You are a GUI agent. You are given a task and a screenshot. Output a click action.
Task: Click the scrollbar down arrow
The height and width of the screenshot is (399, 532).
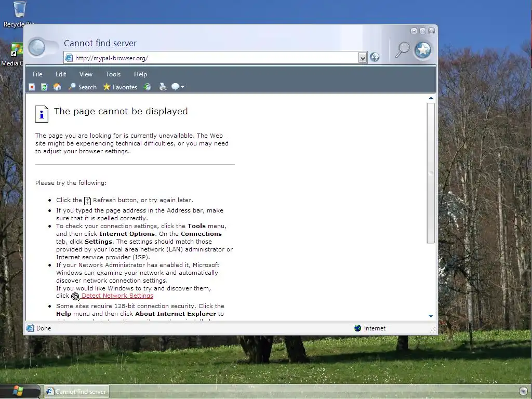coord(431,316)
